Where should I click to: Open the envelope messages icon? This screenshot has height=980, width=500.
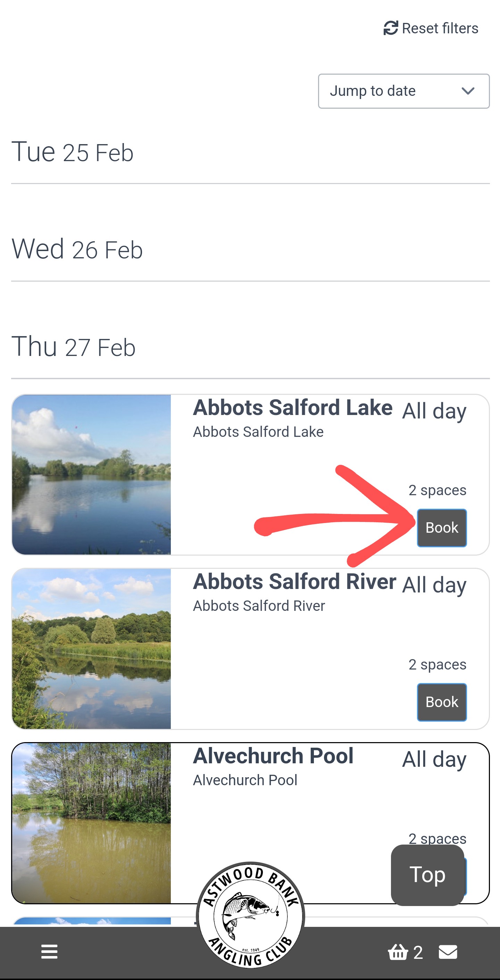tap(448, 952)
